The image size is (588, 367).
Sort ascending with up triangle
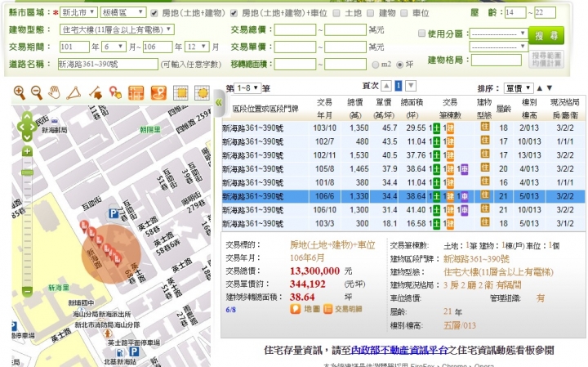[x=540, y=88]
